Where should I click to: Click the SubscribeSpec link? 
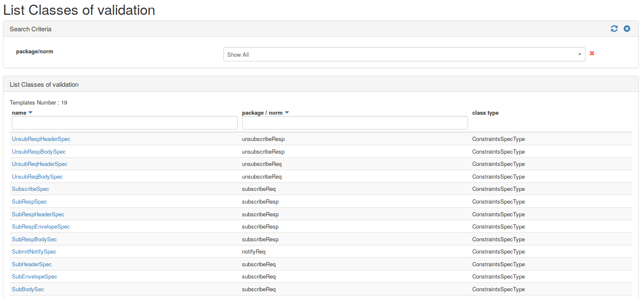[x=31, y=189]
